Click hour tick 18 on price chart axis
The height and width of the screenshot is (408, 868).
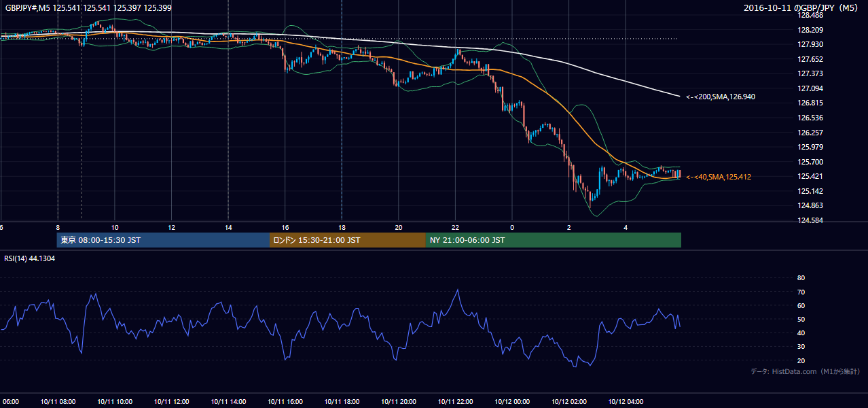(x=342, y=227)
